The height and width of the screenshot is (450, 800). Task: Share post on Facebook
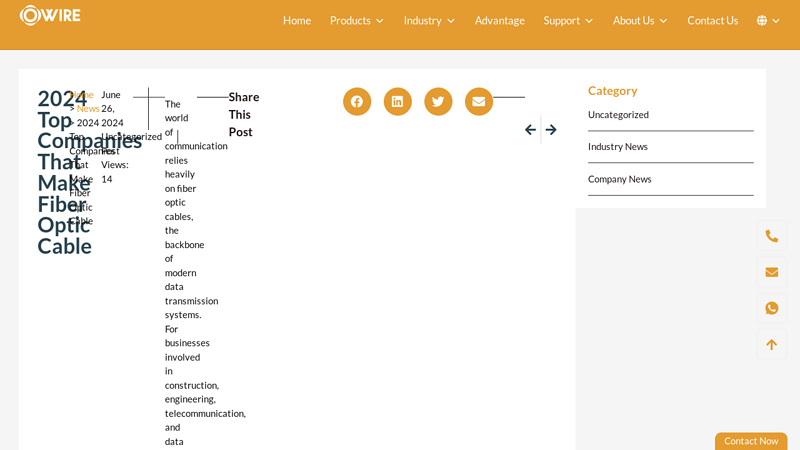357,102
